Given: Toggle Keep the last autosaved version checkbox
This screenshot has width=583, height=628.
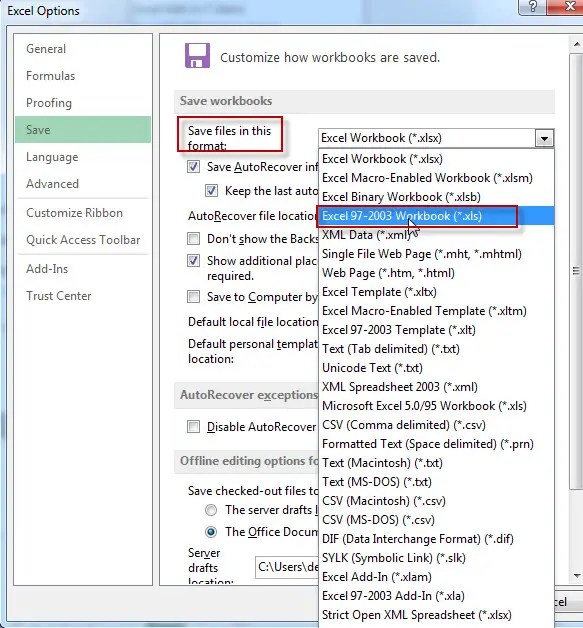Looking at the screenshot, I should coord(211,191).
